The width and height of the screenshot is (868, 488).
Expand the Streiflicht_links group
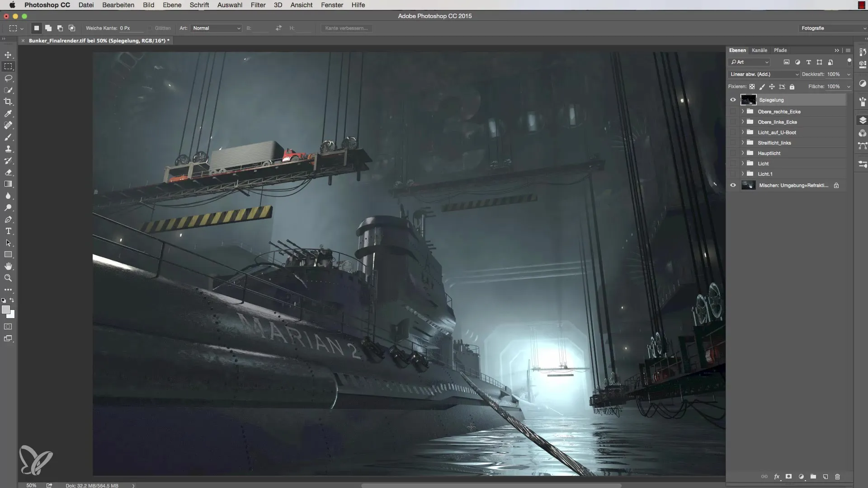coord(742,143)
